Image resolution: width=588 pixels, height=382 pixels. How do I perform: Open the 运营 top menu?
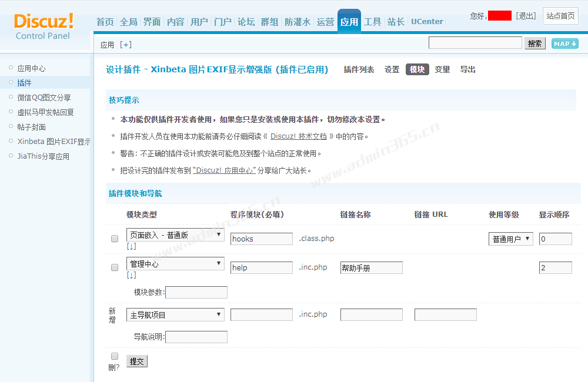pyautogui.click(x=326, y=22)
